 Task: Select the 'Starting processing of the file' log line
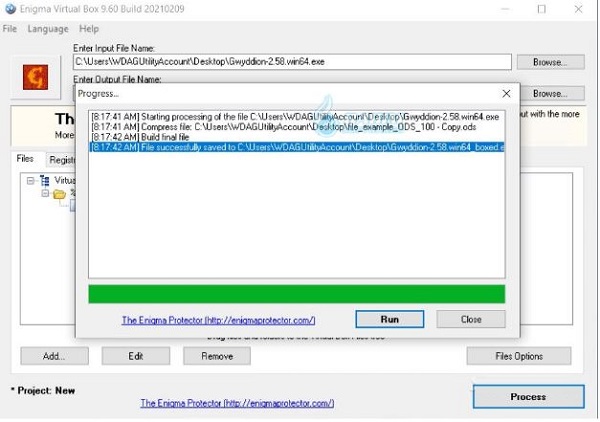coord(297,117)
